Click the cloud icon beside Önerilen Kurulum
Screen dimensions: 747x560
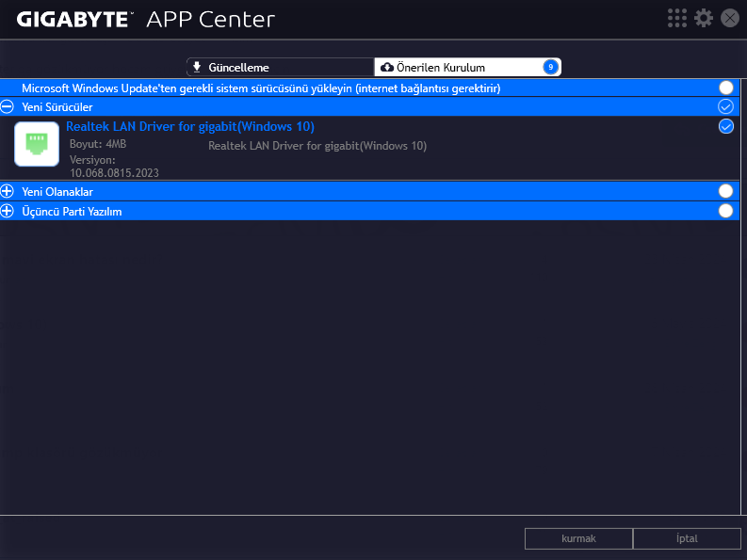click(x=386, y=67)
